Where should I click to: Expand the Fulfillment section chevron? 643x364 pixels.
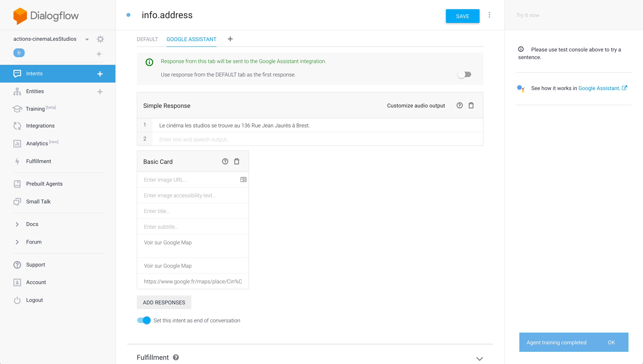click(x=479, y=359)
